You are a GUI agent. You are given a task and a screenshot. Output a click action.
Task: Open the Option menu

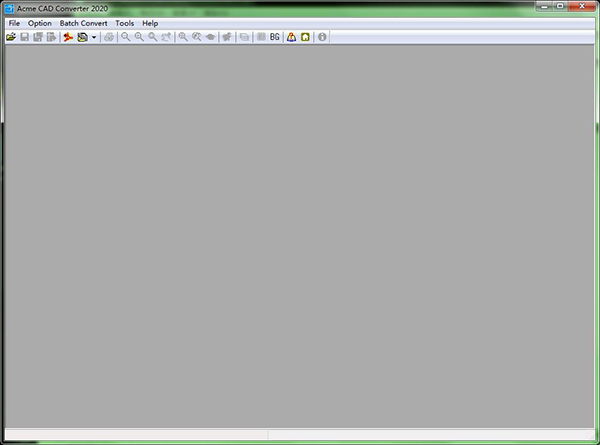(x=39, y=23)
